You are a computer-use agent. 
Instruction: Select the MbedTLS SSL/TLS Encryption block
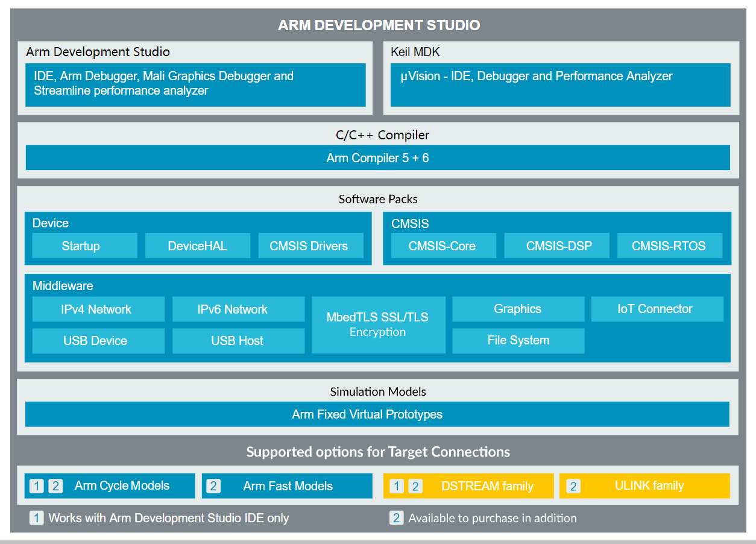[378, 324]
